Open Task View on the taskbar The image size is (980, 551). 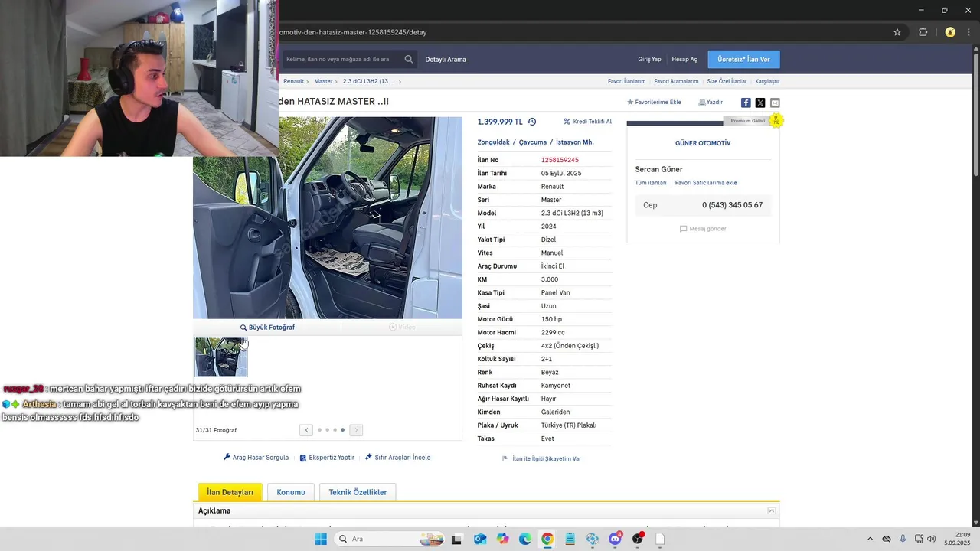point(456,539)
